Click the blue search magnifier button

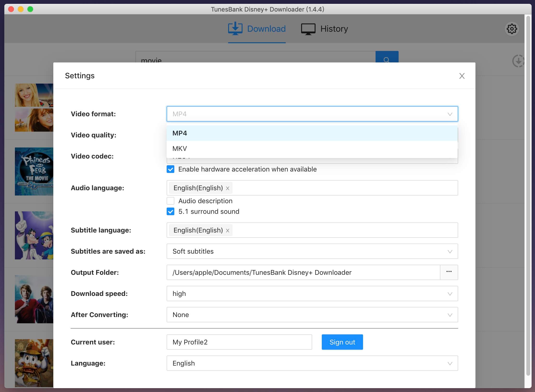(x=387, y=57)
